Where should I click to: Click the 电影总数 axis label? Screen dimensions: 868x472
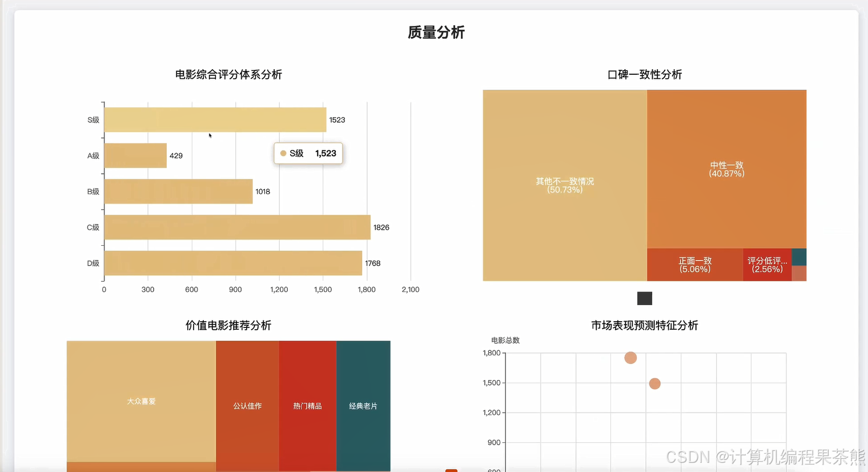pyautogui.click(x=505, y=340)
